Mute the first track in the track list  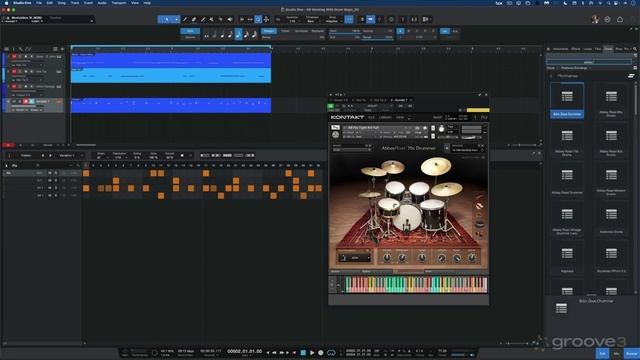[14, 56]
